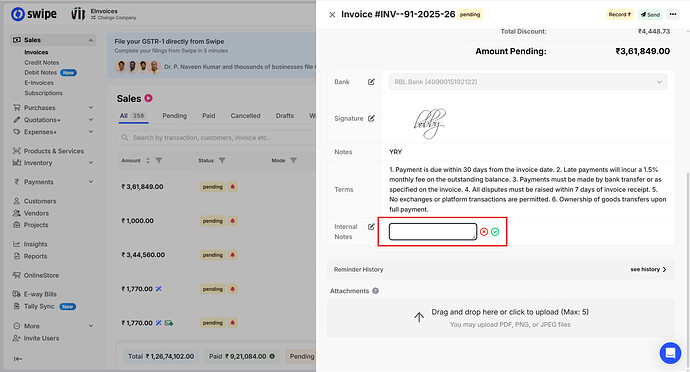Expand the Inventory section
The height and width of the screenshot is (372, 690).
(x=91, y=163)
